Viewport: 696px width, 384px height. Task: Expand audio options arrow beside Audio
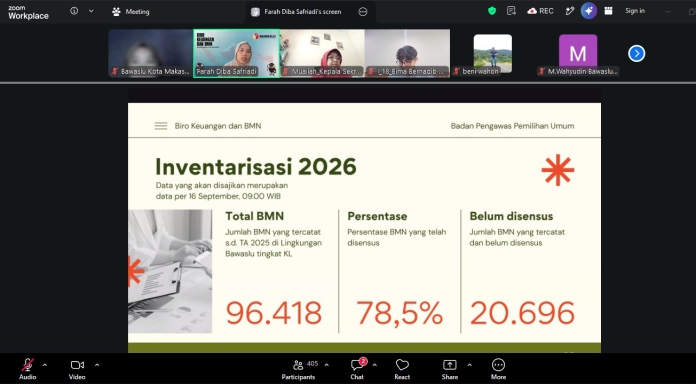point(45,365)
